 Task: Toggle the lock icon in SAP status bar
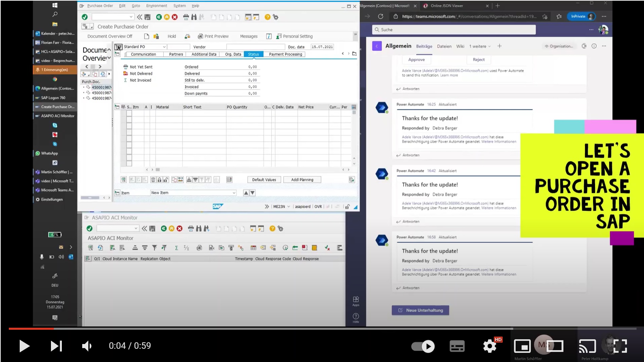[x=347, y=206]
